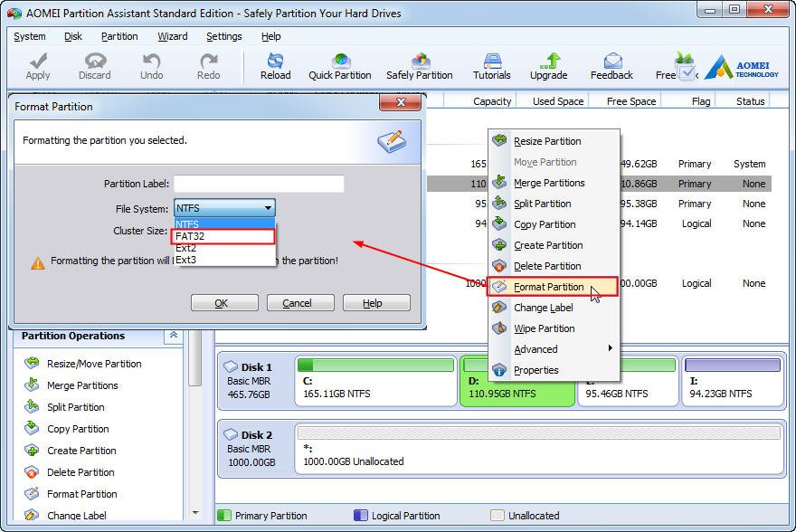Image resolution: width=796 pixels, height=532 pixels.
Task: Click the Status column header
Action: 750,101
